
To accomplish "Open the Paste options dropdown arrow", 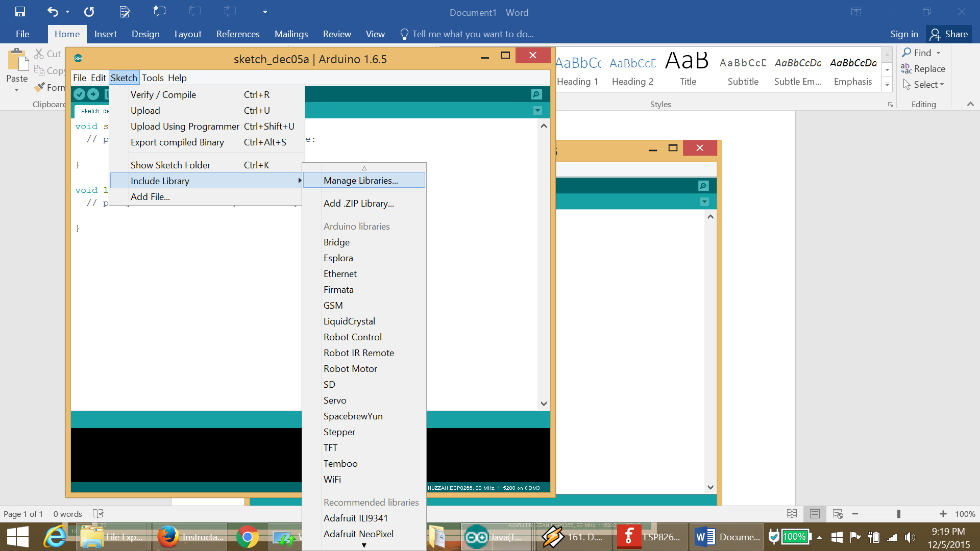I will [x=16, y=90].
